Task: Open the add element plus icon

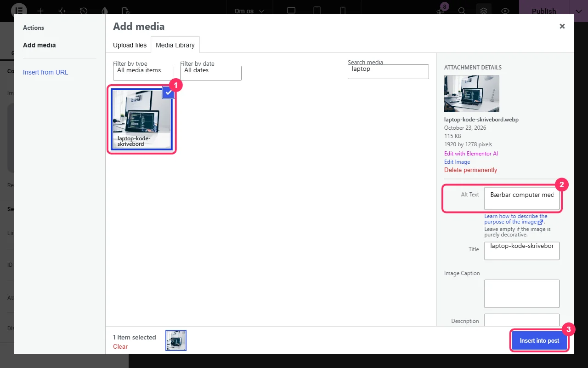Action: [x=40, y=11]
